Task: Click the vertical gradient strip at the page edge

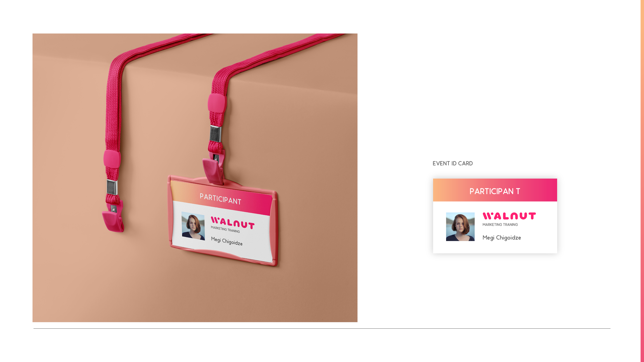Action: pos(642,181)
